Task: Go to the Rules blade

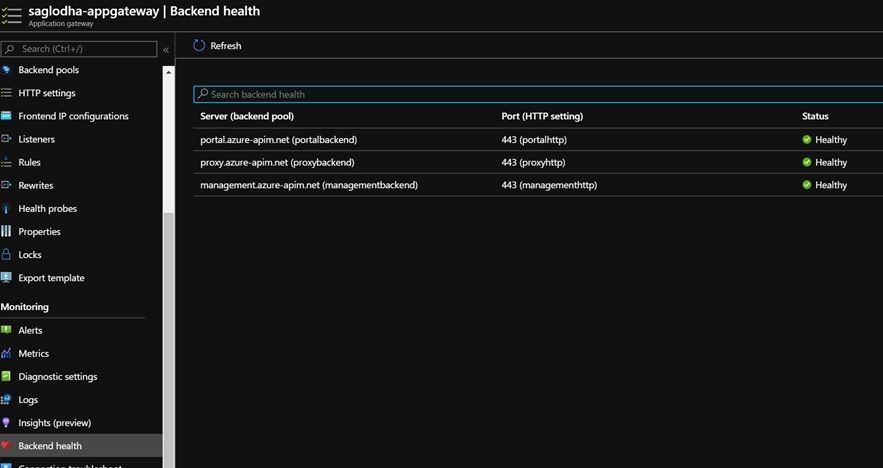Action: click(81, 162)
